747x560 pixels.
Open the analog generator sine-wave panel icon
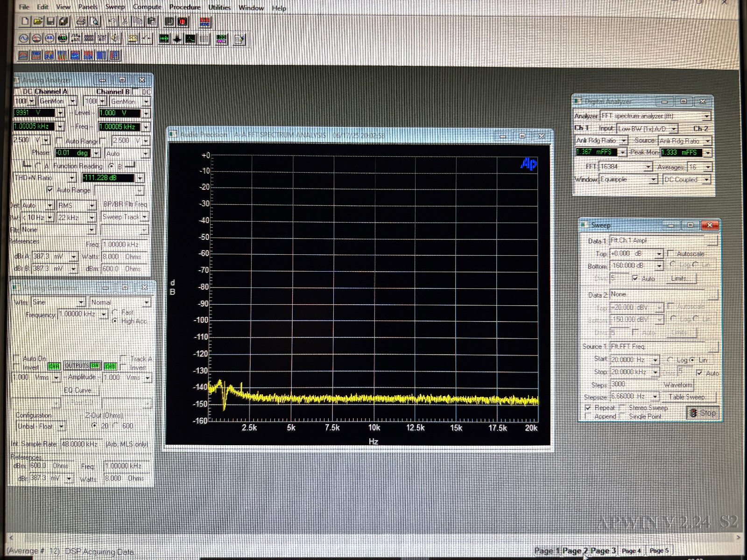24,39
